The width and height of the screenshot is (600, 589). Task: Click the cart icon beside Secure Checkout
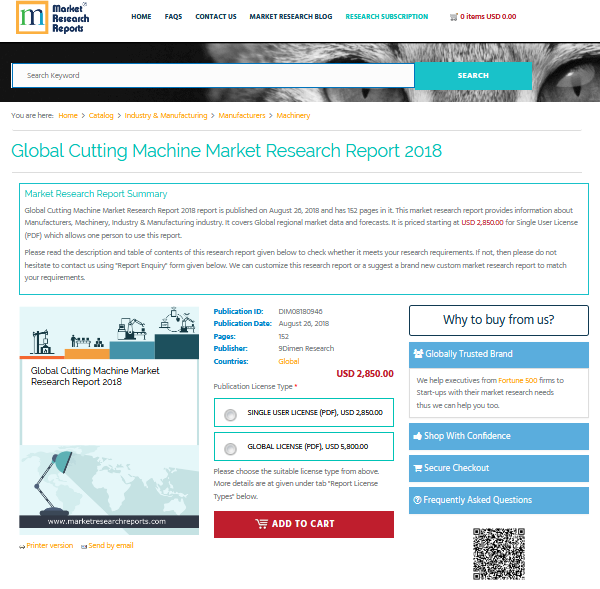point(418,468)
